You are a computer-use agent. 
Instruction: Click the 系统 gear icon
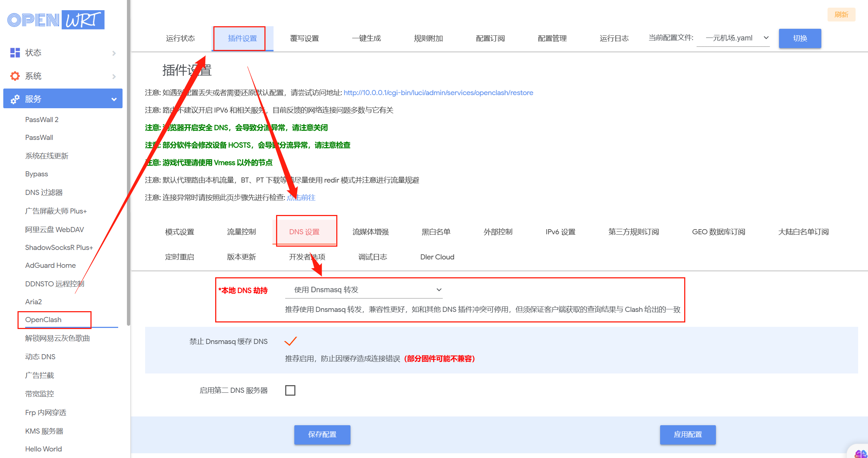click(x=15, y=76)
